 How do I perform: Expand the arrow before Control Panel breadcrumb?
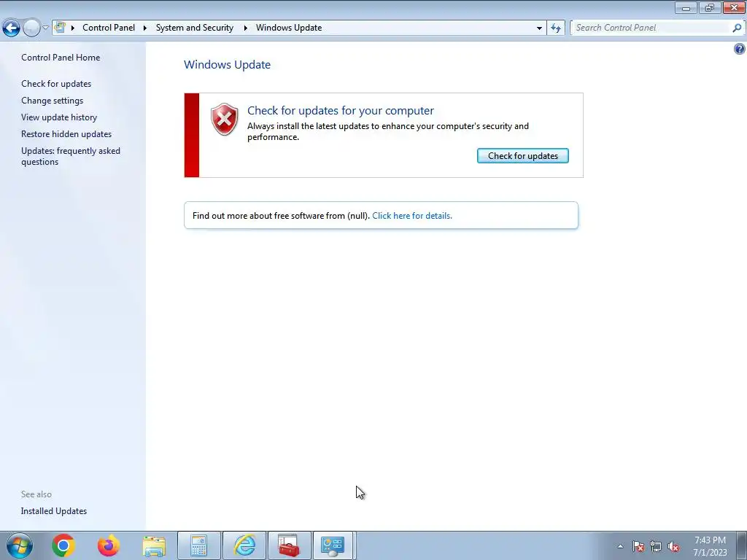(x=73, y=28)
